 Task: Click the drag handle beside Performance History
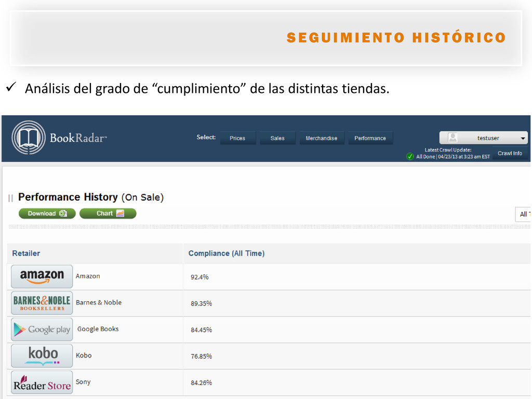(10, 198)
